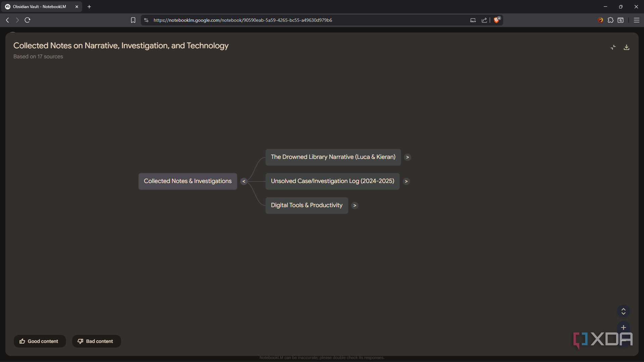
Task: Open the extensions puzzle icon
Action: pyautogui.click(x=611, y=20)
